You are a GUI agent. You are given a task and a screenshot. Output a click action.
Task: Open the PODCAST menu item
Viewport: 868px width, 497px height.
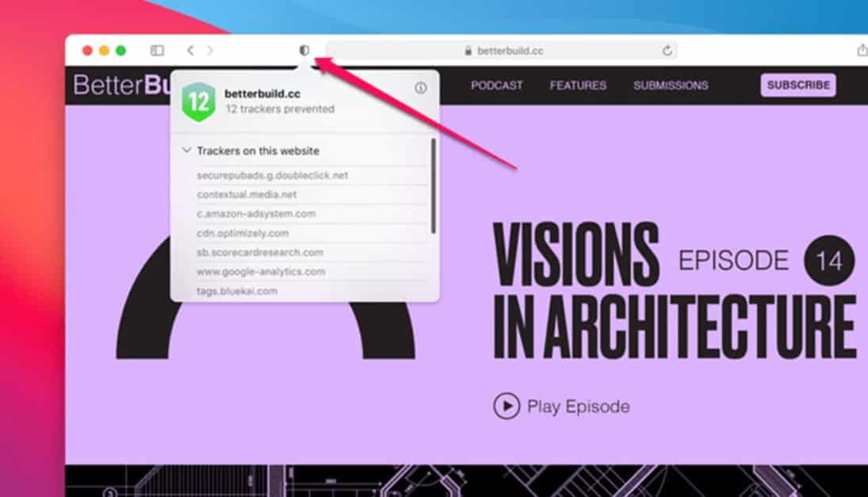tap(496, 86)
